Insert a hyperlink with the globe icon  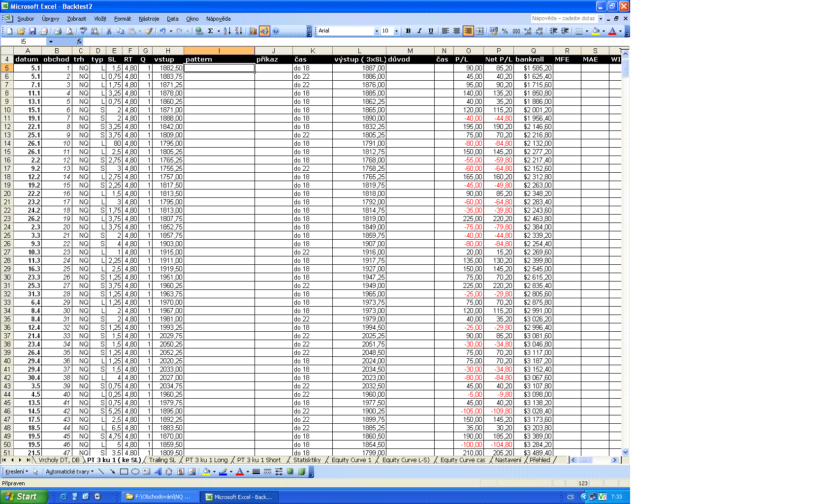click(199, 31)
